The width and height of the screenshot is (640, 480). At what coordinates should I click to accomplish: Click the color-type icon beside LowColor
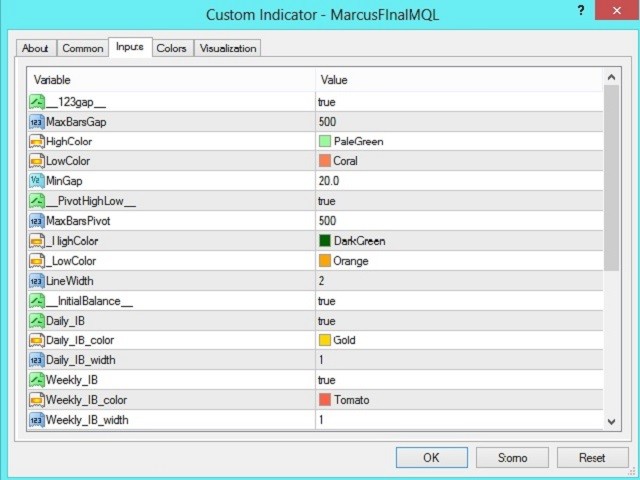click(37, 161)
